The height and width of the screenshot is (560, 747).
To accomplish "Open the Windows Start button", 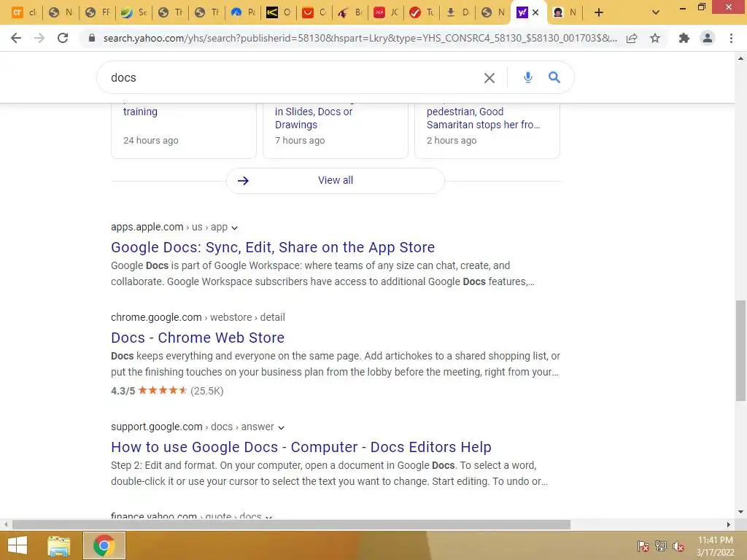I will pos(18,545).
